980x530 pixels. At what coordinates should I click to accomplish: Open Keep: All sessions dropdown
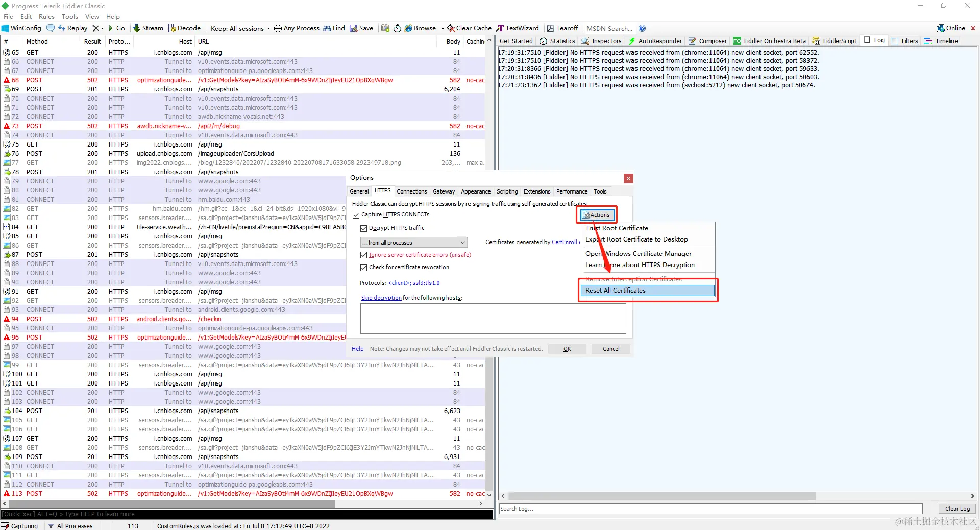click(x=240, y=28)
